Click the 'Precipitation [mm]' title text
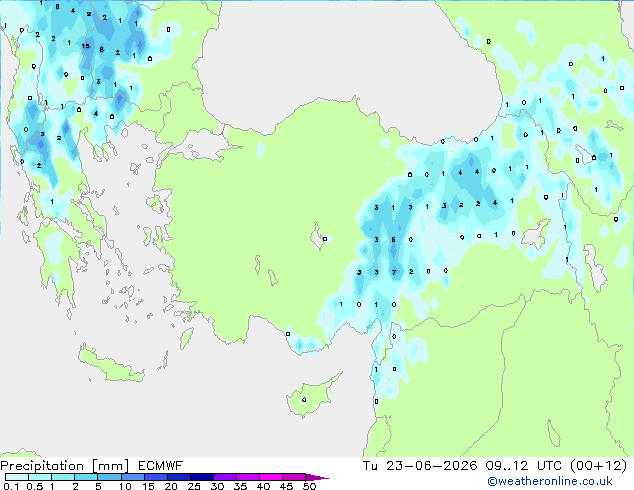The image size is (634, 490). click(x=64, y=466)
